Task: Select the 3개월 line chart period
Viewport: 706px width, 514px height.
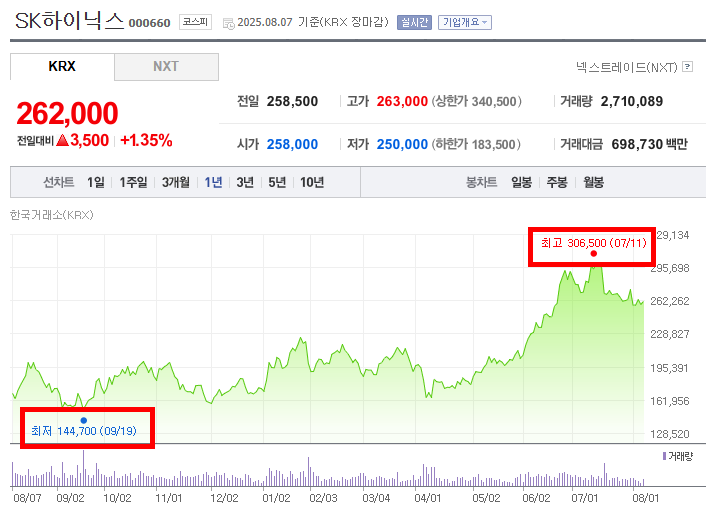Action: [176, 182]
